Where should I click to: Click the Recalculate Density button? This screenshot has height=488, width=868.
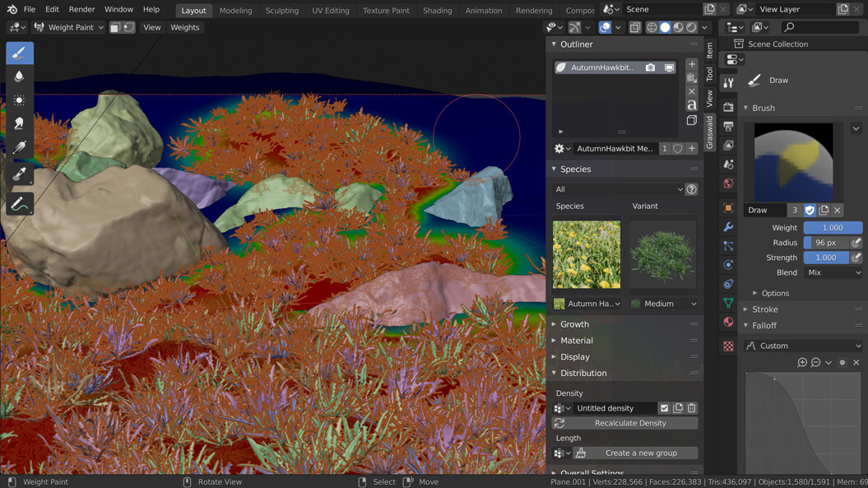point(630,423)
